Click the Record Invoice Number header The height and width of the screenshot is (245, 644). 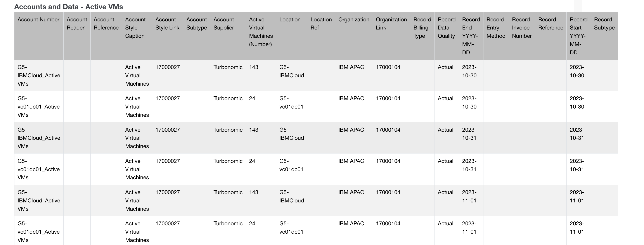click(521, 28)
